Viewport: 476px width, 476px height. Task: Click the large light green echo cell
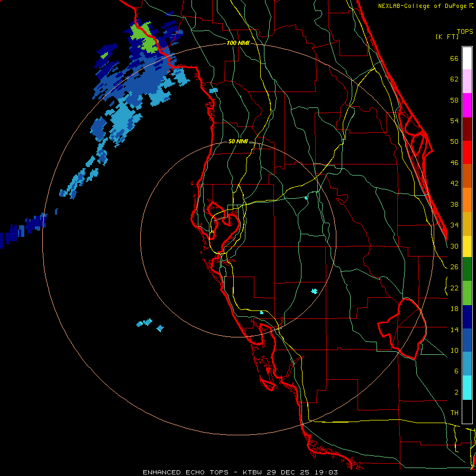pos(144,38)
